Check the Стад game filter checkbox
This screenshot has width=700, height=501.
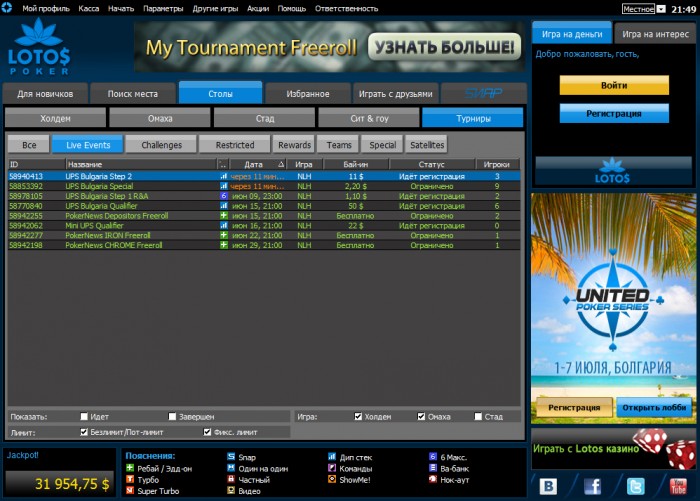point(478,416)
